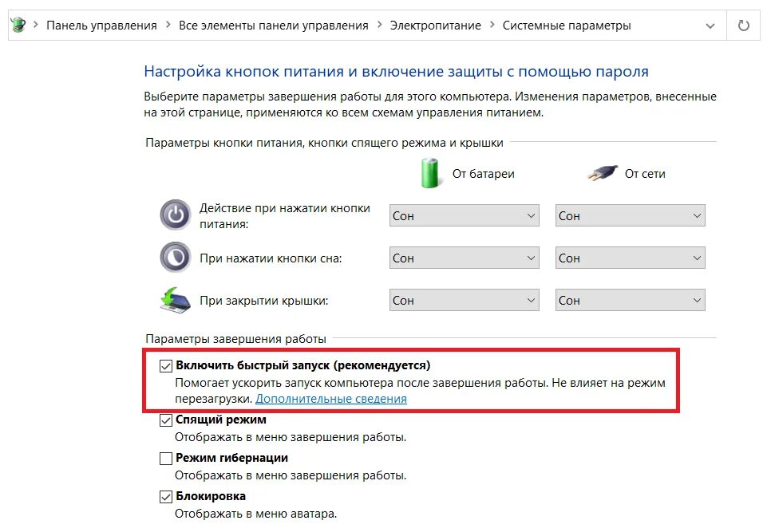767x532 pixels.
Task: Click Панель управления breadcrumb link
Action: [x=101, y=26]
